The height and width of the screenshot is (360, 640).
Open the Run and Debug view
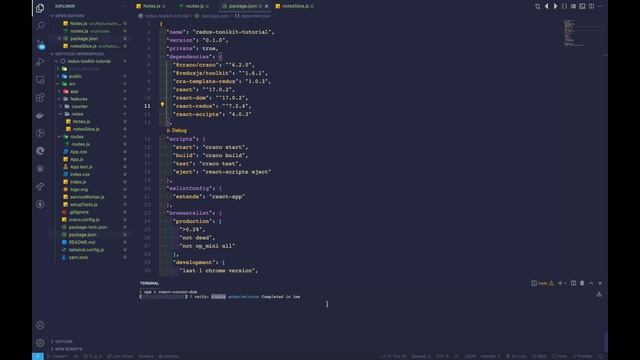click(40, 62)
